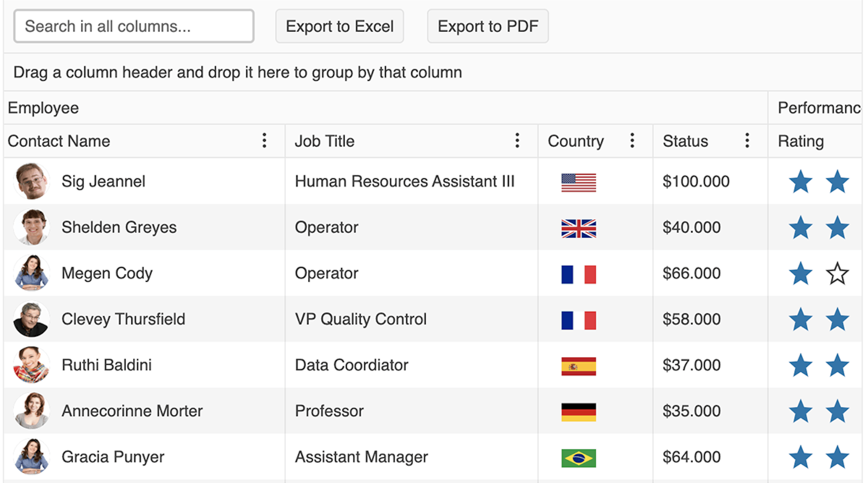Click the Brazil flag for Gracia Punyer
The image size is (868, 483).
579,458
